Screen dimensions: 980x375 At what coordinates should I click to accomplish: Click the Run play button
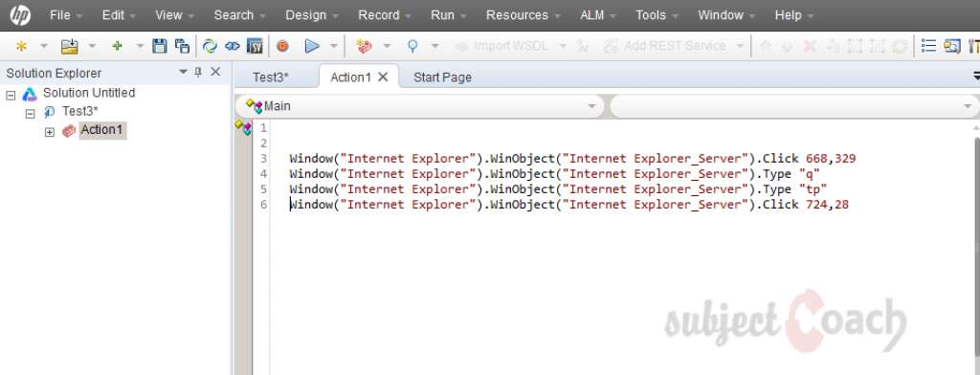pyautogui.click(x=312, y=46)
